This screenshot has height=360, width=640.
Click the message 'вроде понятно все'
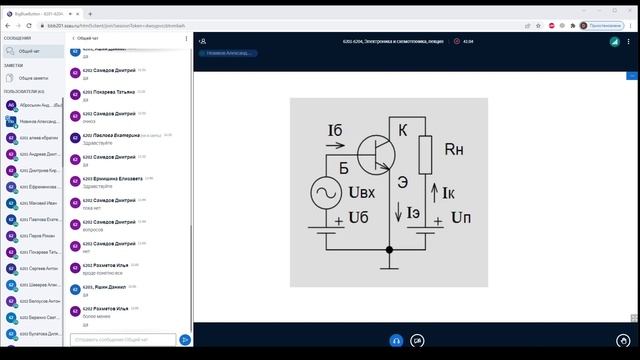pyautogui.click(x=102, y=273)
